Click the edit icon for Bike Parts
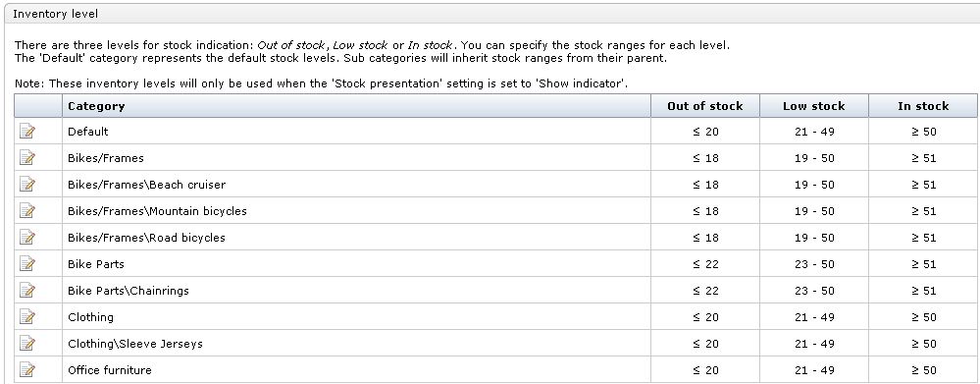This screenshot has height=384, width=980. (x=27, y=264)
